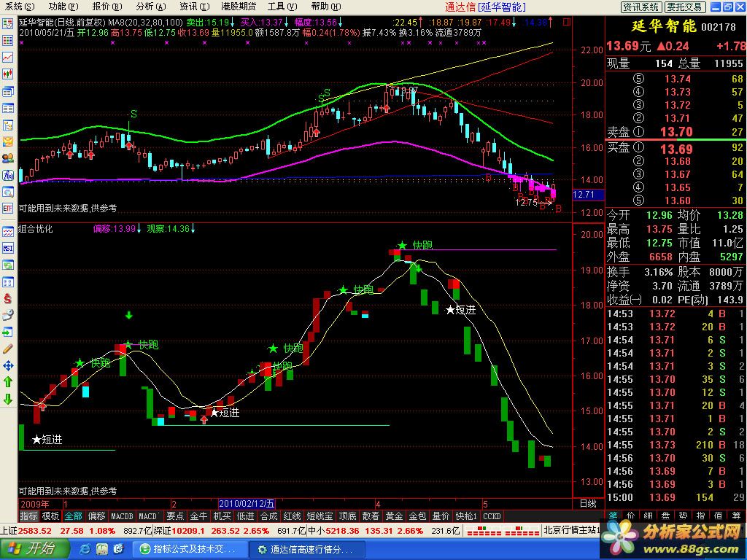Click the 深证 index value 10209.1
Screen dimensions: 747x560
pos(188,531)
